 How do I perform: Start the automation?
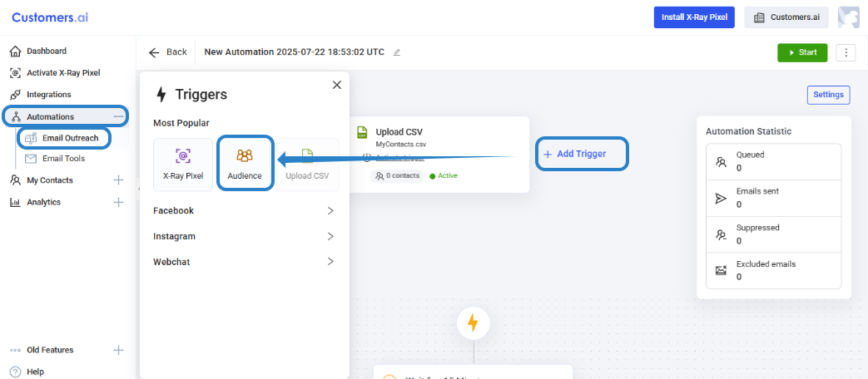[802, 52]
